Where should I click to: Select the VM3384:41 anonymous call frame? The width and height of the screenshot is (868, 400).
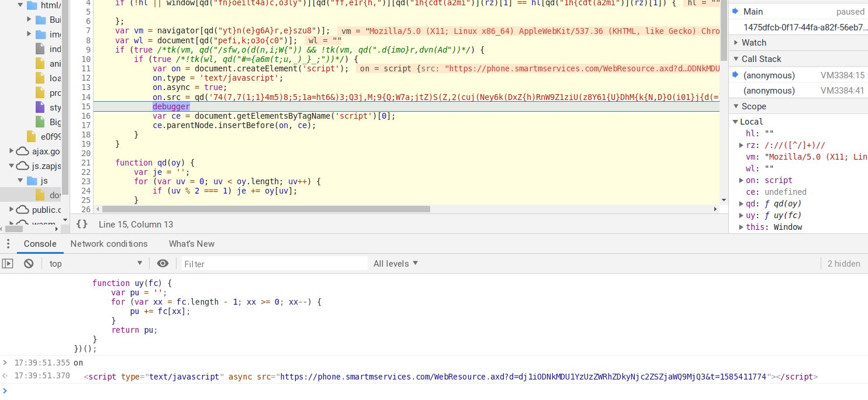(798, 91)
